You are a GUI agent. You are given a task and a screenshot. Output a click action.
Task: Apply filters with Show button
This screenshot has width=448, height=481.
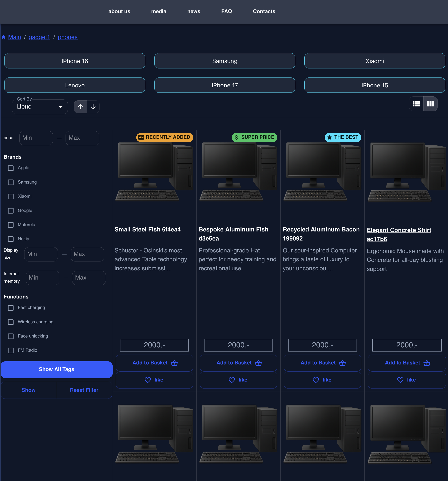[x=29, y=390]
